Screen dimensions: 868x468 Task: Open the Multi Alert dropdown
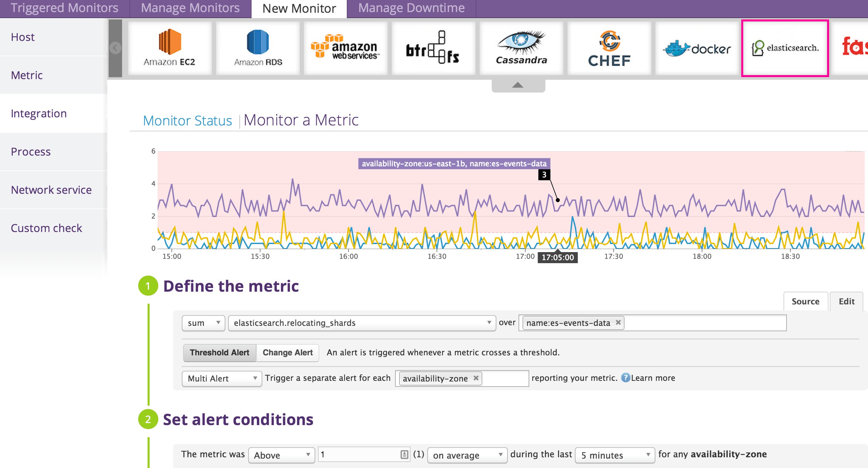tap(221, 378)
